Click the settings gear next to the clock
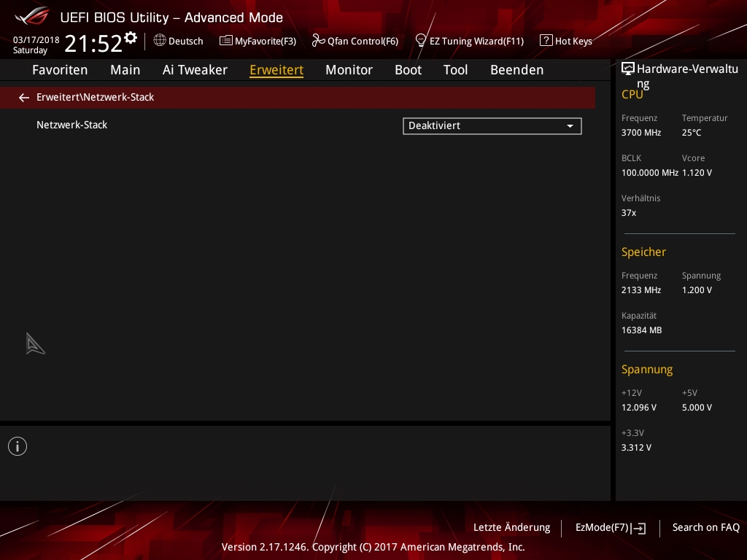Image resolution: width=747 pixels, height=560 pixels. pyautogui.click(x=131, y=38)
